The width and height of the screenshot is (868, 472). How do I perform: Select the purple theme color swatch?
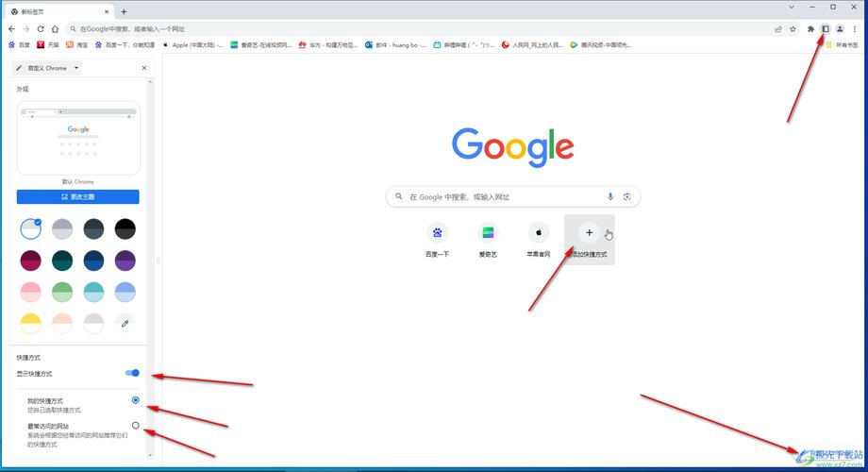[x=125, y=261]
